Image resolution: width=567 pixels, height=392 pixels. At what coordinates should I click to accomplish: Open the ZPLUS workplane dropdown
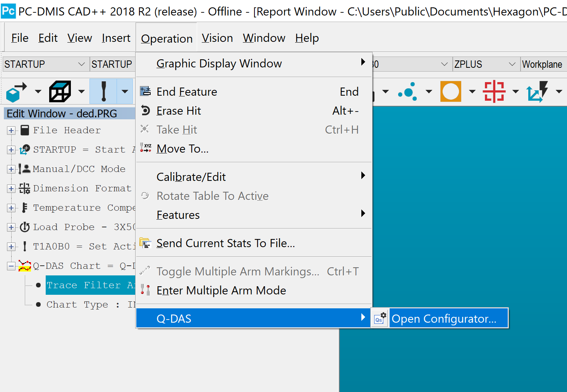point(512,64)
